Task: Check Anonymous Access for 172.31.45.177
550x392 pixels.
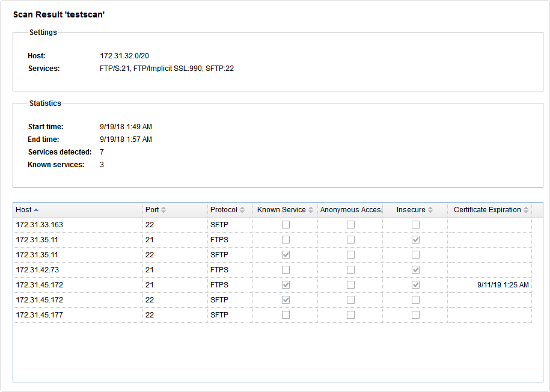Action: point(350,314)
